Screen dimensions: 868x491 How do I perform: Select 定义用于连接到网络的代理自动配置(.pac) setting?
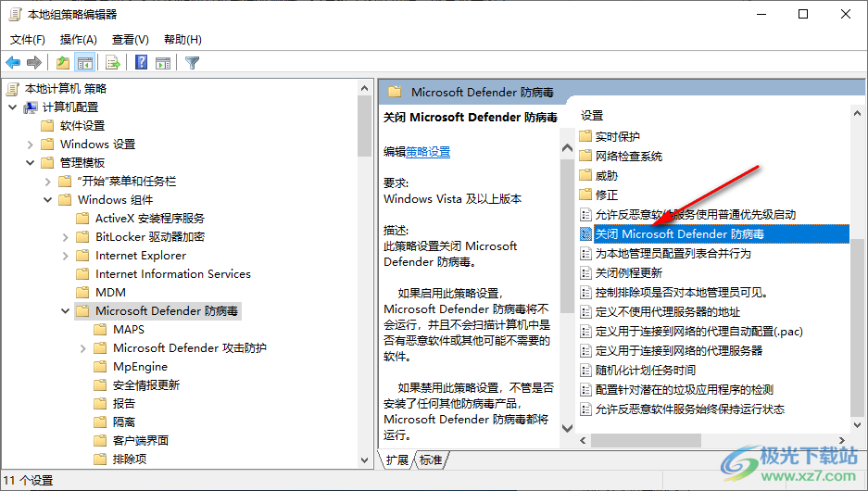click(x=699, y=332)
